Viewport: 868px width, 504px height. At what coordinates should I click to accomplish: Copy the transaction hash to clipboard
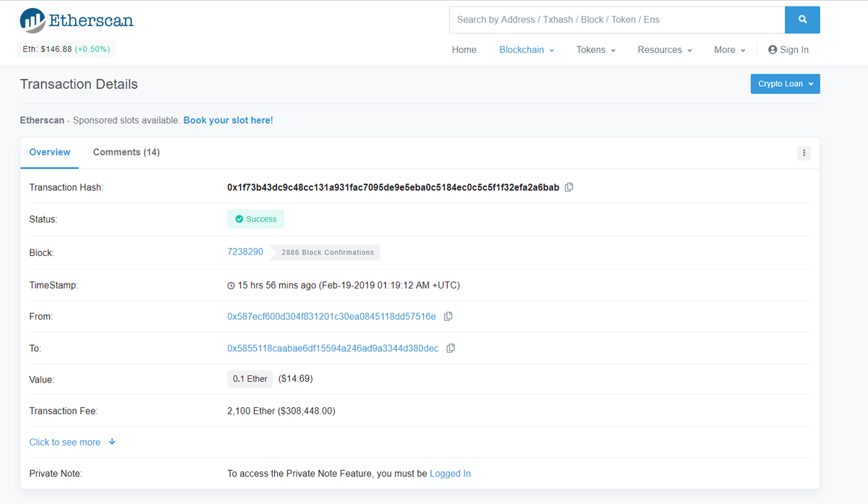pos(569,187)
